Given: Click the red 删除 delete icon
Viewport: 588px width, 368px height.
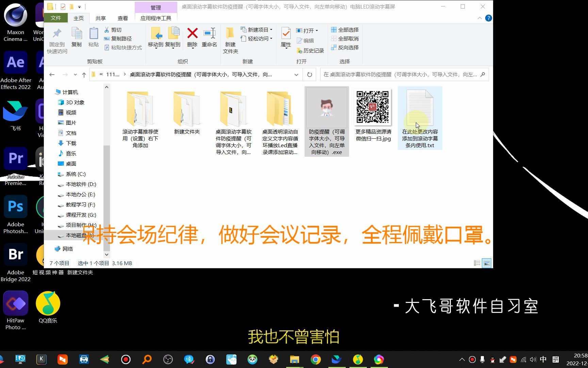Looking at the screenshot, I should (x=192, y=33).
